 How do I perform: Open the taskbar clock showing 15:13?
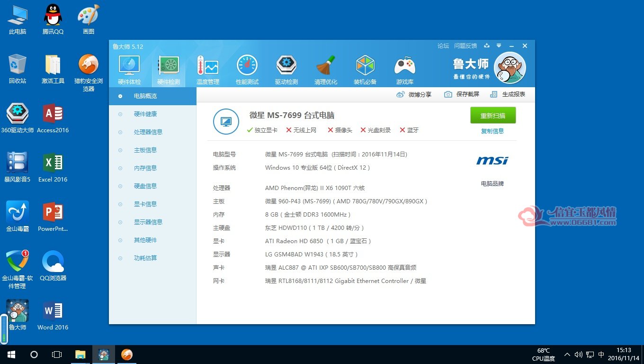pyautogui.click(x=623, y=355)
